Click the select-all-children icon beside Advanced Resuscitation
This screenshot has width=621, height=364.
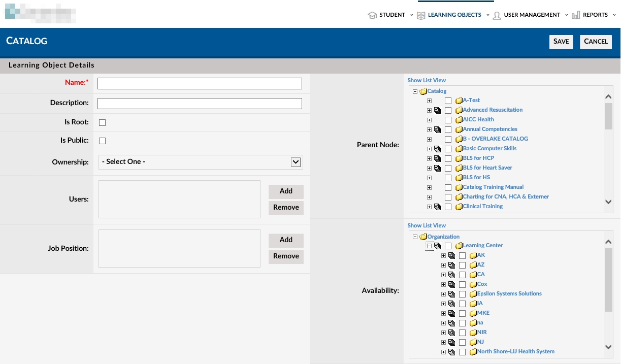pyautogui.click(x=437, y=110)
